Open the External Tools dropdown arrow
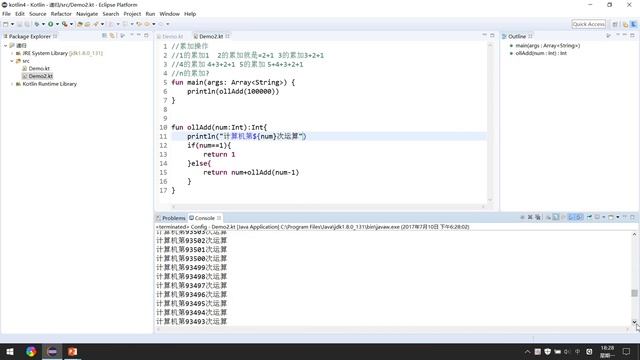The height and width of the screenshot is (360, 640). point(71,24)
